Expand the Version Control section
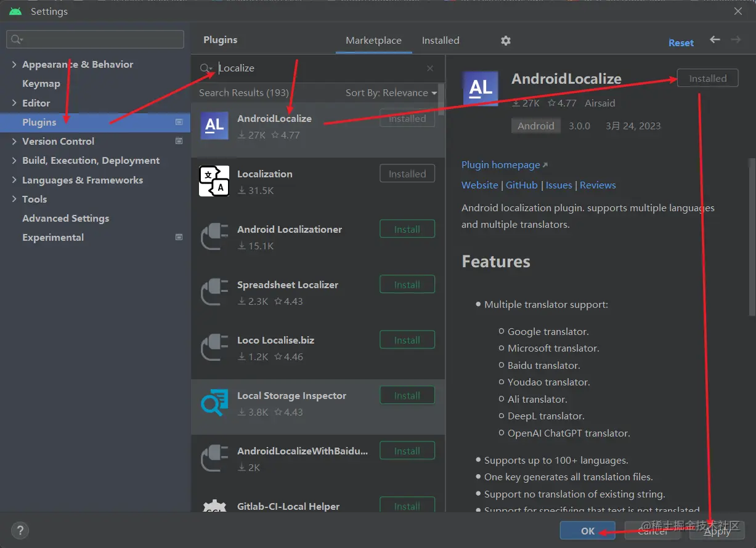Viewport: 756px width, 548px height. pos(14,141)
